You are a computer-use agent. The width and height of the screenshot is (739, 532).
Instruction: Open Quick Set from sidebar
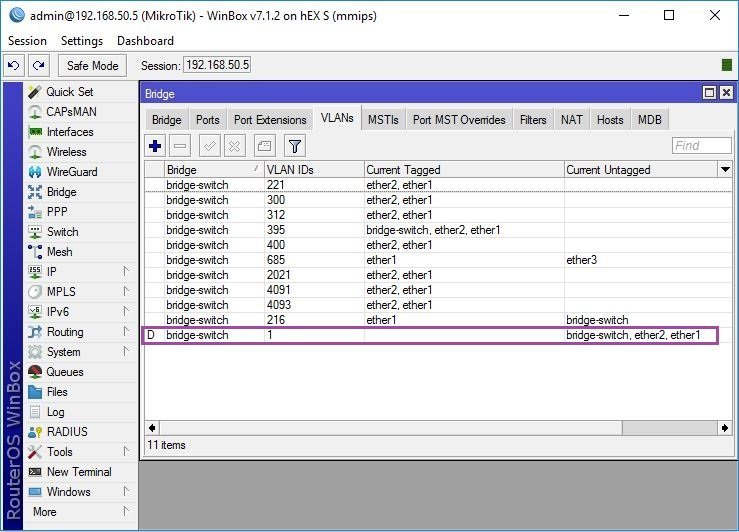[x=70, y=91]
